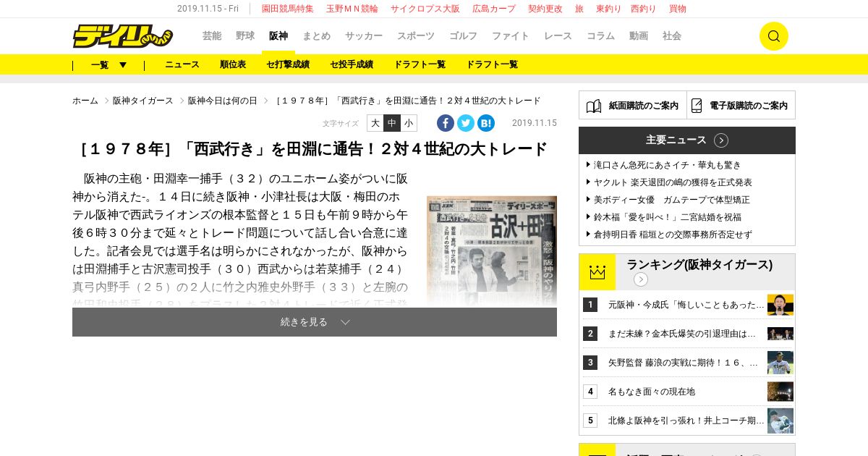Image resolution: width=868 pixels, height=456 pixels.
Task: Bookmark article with Hatena B! icon
Action: pos(486,123)
